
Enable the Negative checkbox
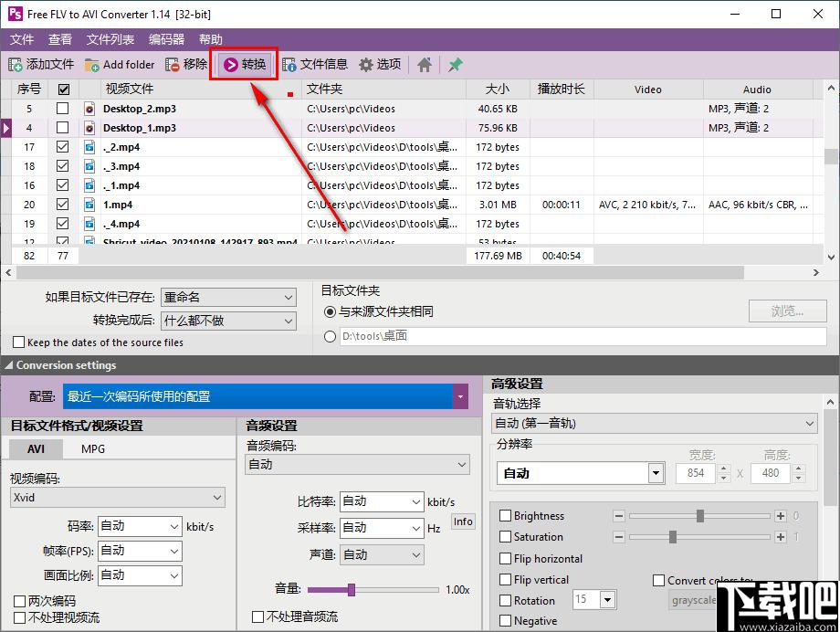point(505,621)
